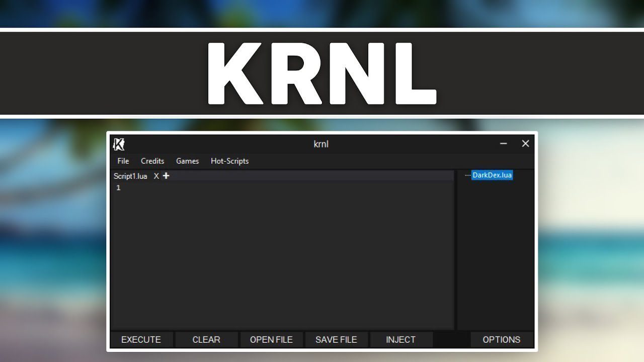This screenshot has width=644, height=362.
Task: Execute the current script
Action: coord(141,339)
